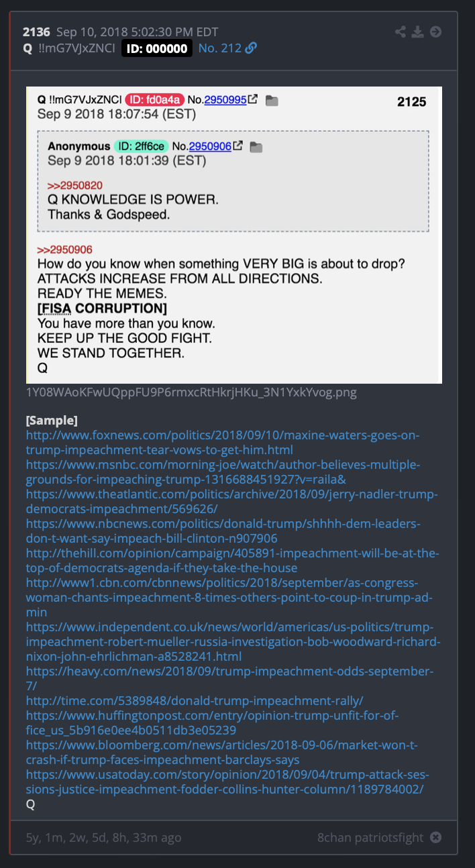Click the embedded Q post 2125 image

[234, 235]
